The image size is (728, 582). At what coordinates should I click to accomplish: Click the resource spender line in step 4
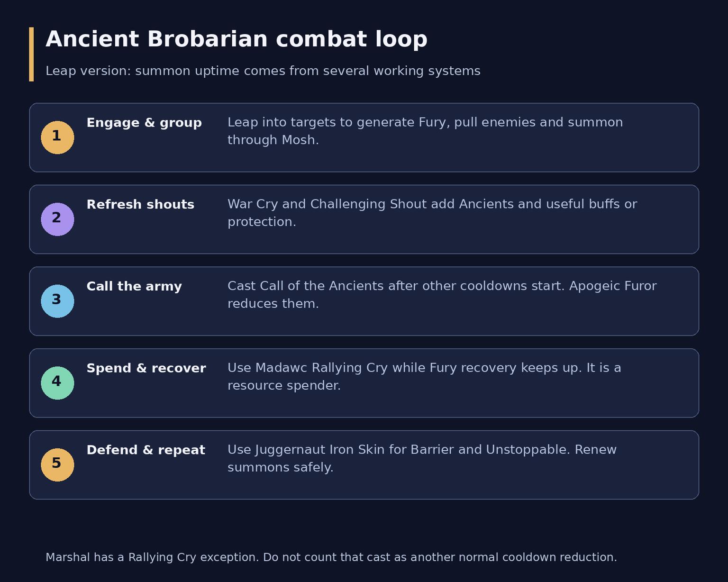(284, 386)
